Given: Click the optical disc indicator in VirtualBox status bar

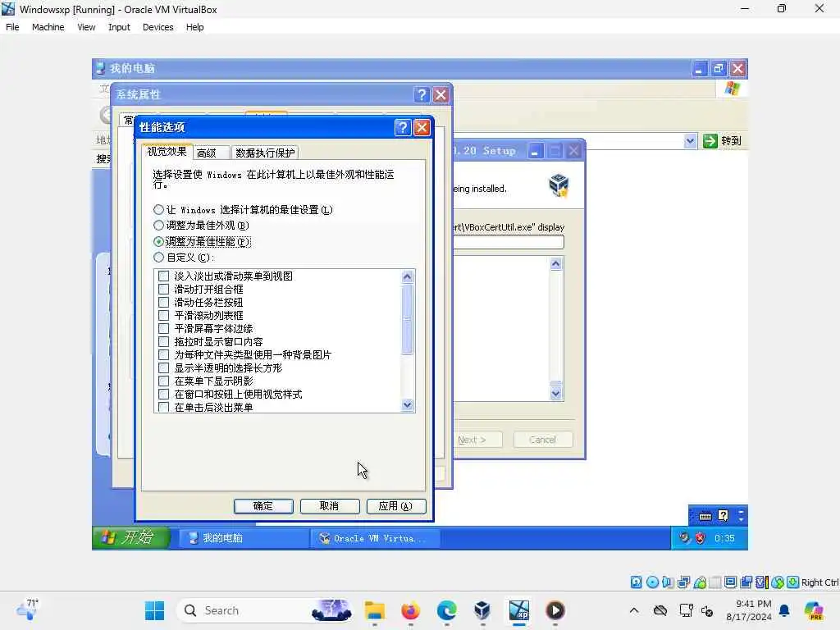Looking at the screenshot, I should point(652,582).
